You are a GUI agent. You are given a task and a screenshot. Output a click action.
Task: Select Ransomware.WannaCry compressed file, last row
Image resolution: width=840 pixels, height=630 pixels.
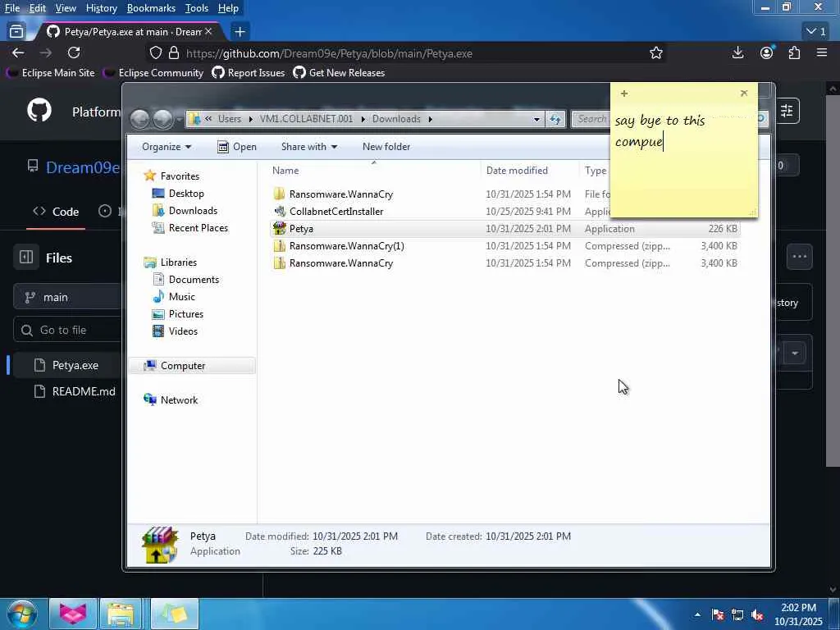click(340, 263)
